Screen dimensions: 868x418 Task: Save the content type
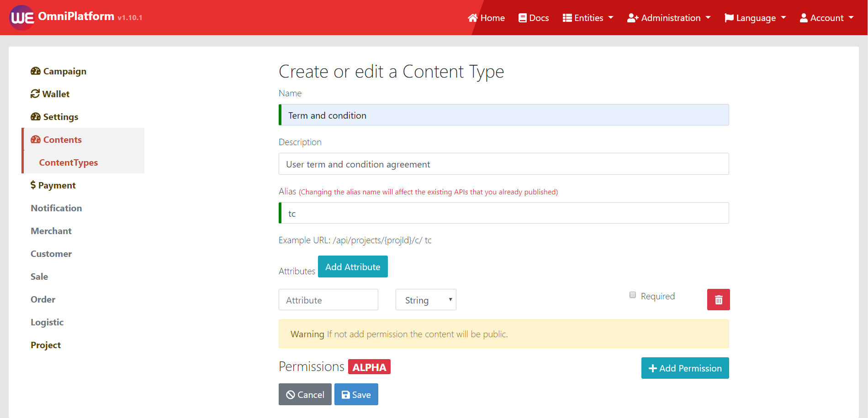pyautogui.click(x=356, y=395)
